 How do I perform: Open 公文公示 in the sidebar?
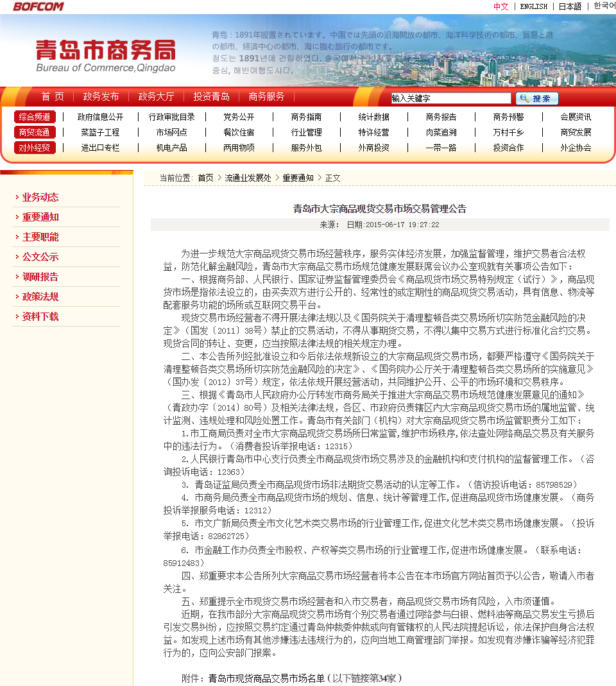click(40, 257)
